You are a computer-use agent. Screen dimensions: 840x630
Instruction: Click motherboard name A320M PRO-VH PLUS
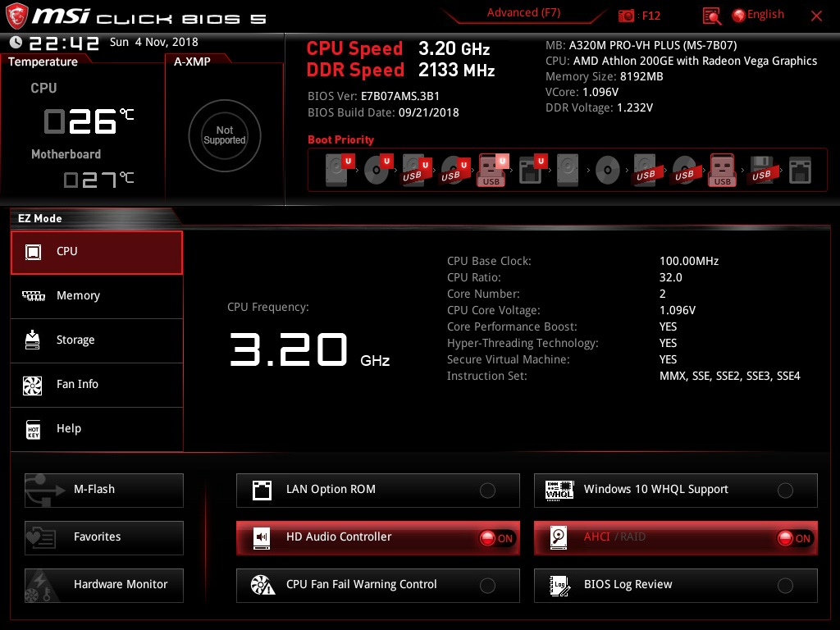click(x=652, y=45)
